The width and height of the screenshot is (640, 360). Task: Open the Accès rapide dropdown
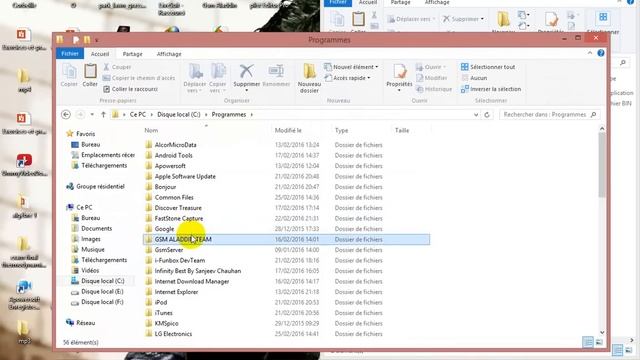(347, 78)
